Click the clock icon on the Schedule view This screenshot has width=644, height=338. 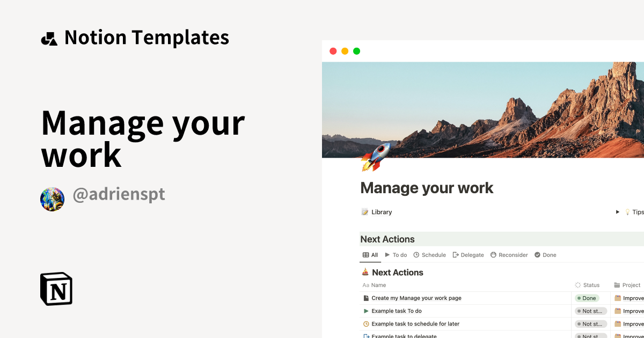point(415,255)
